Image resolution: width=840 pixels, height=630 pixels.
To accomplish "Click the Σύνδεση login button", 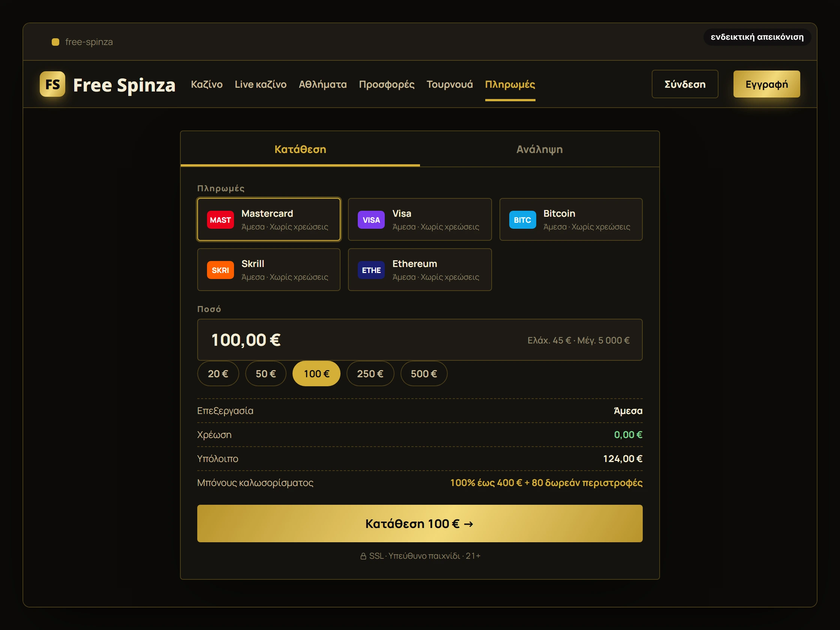I will click(x=685, y=84).
